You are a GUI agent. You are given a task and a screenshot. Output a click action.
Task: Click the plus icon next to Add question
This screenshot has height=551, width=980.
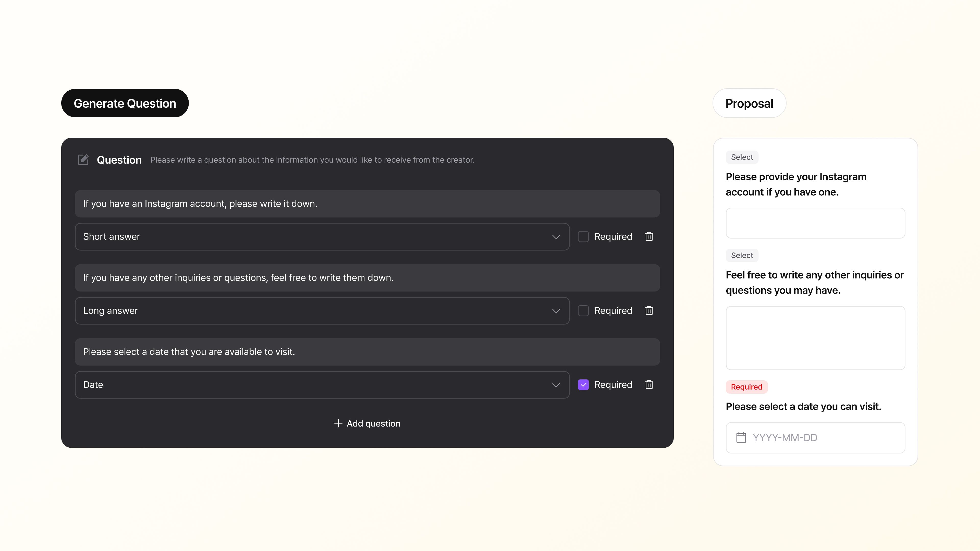point(338,424)
